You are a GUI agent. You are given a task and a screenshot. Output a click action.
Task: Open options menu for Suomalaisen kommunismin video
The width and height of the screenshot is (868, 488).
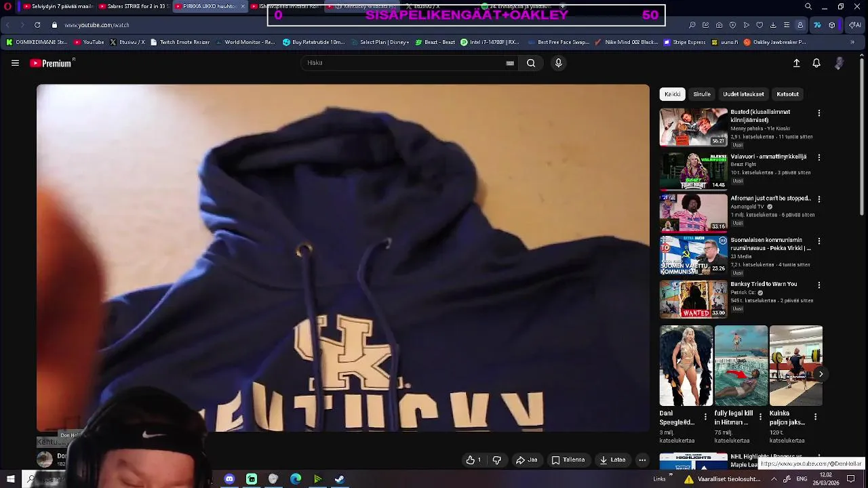pyautogui.click(x=819, y=241)
